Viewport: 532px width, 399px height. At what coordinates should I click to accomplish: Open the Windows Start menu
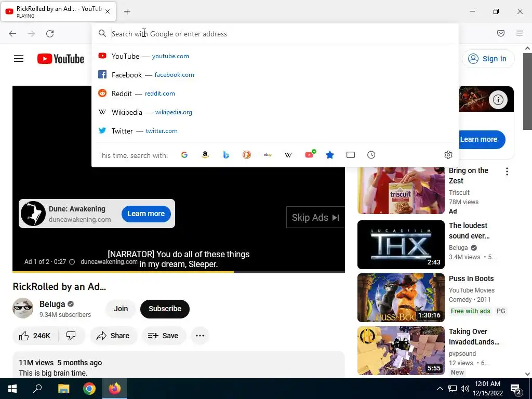(x=12, y=389)
